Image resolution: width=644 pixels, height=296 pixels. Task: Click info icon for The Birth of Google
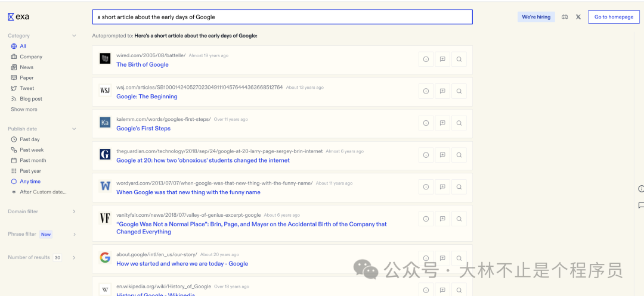point(426,60)
